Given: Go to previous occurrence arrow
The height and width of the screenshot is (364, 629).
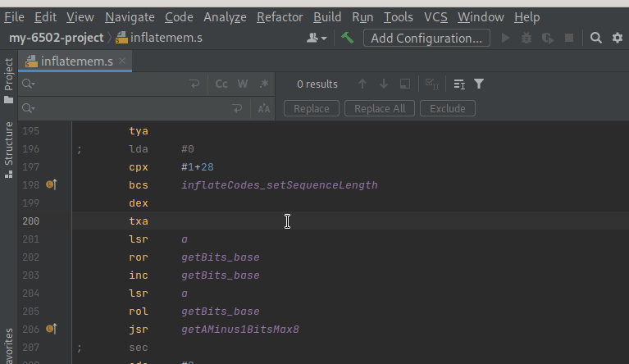Looking at the screenshot, I should pyautogui.click(x=362, y=84).
